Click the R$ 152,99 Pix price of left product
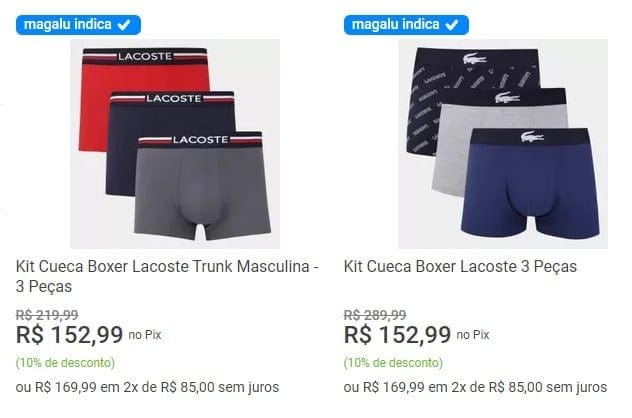Image resolution: width=632 pixels, height=418 pixels. tap(69, 335)
